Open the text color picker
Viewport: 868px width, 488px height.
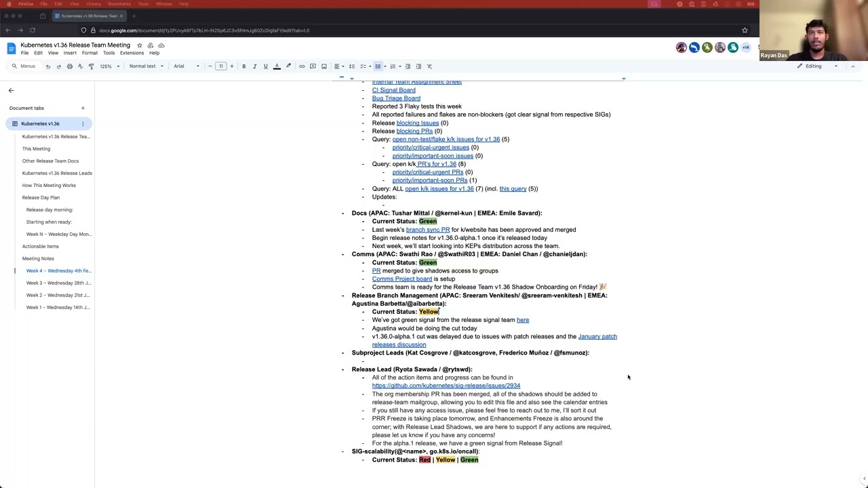(277, 66)
